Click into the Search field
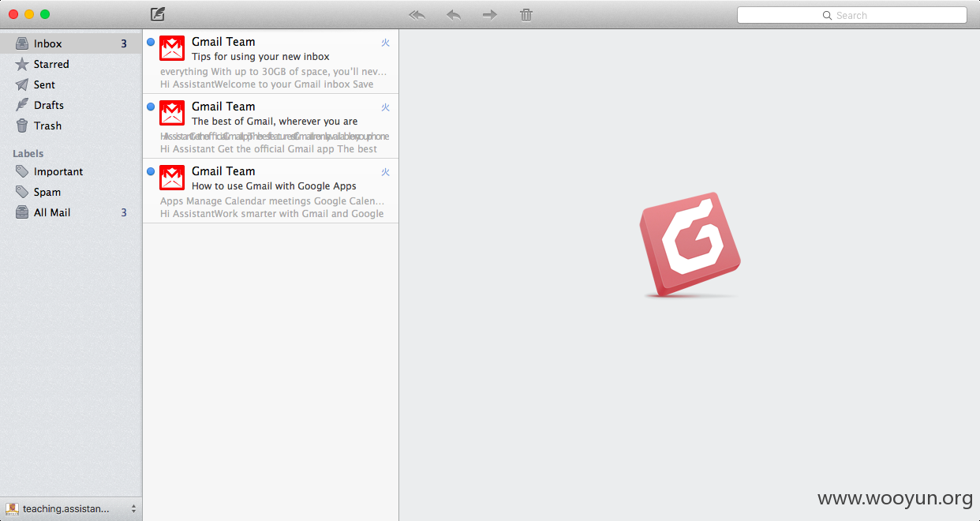The width and height of the screenshot is (980, 521). pyautogui.click(x=851, y=15)
